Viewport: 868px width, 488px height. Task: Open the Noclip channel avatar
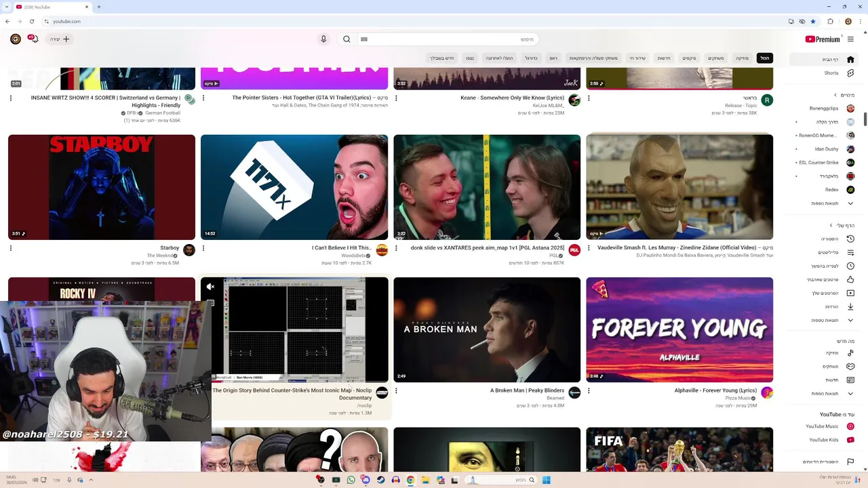tap(382, 393)
